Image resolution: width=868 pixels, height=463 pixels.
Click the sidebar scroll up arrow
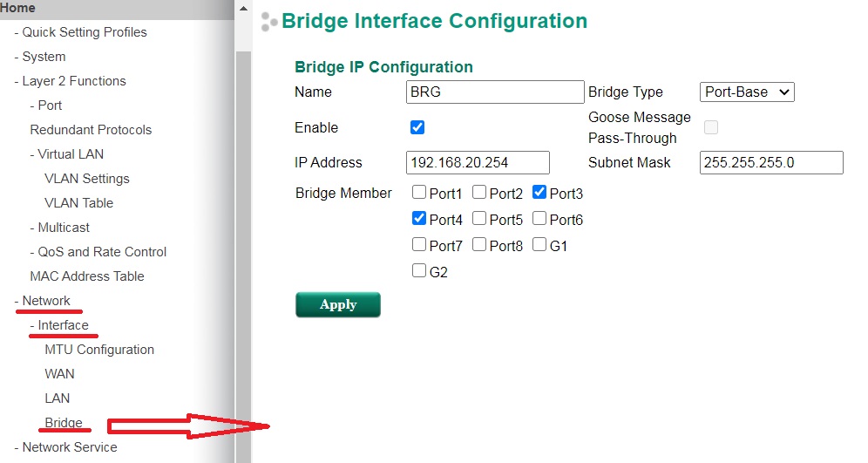point(243,9)
